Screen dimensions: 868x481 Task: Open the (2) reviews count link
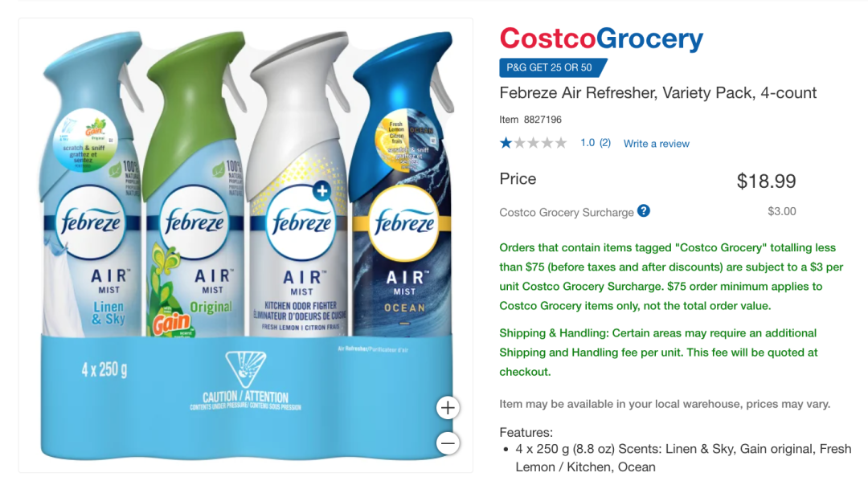pos(605,143)
